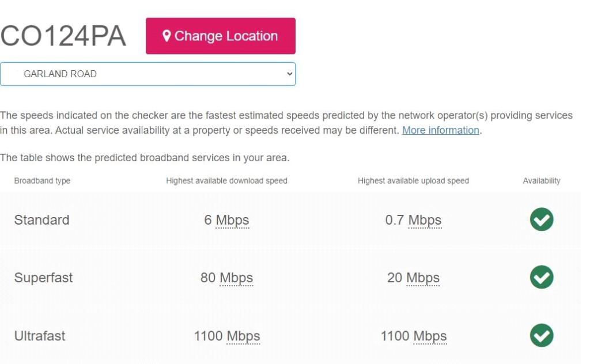Click the CO124PA postcode heading
Image resolution: width=590 pixels, height=364 pixels.
(63, 36)
